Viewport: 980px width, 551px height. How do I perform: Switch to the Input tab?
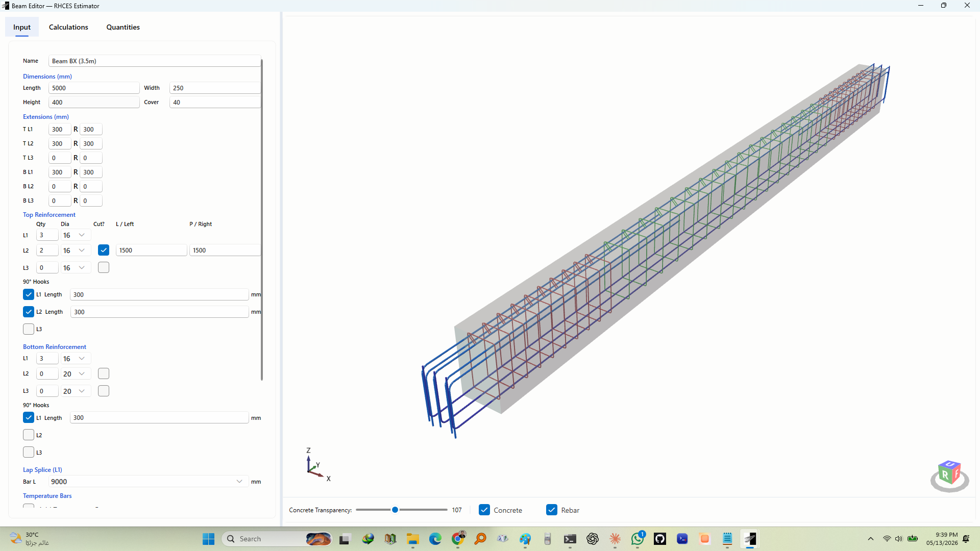pos(22,27)
